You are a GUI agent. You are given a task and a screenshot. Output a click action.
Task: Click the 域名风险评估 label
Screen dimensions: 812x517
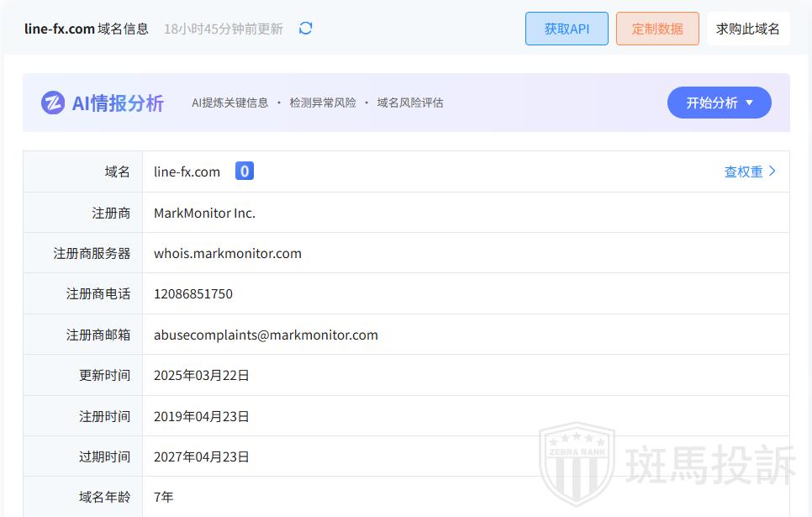[409, 103]
